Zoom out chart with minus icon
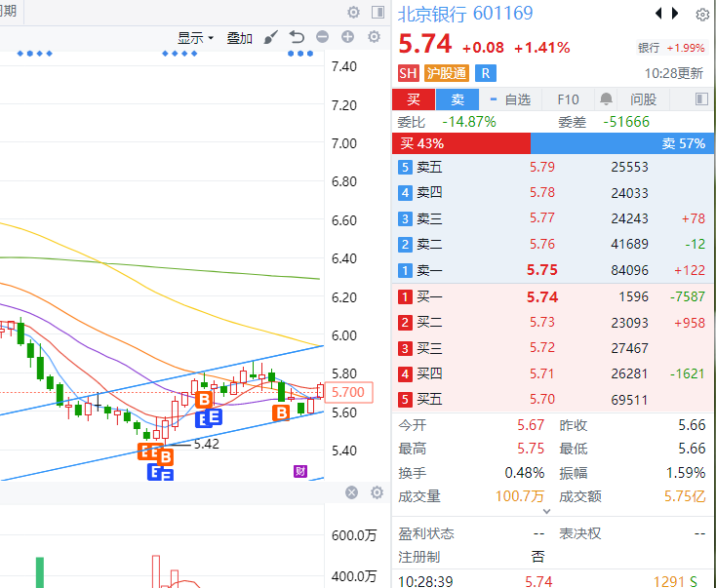Screen dimensions: 716x588 click(x=322, y=36)
